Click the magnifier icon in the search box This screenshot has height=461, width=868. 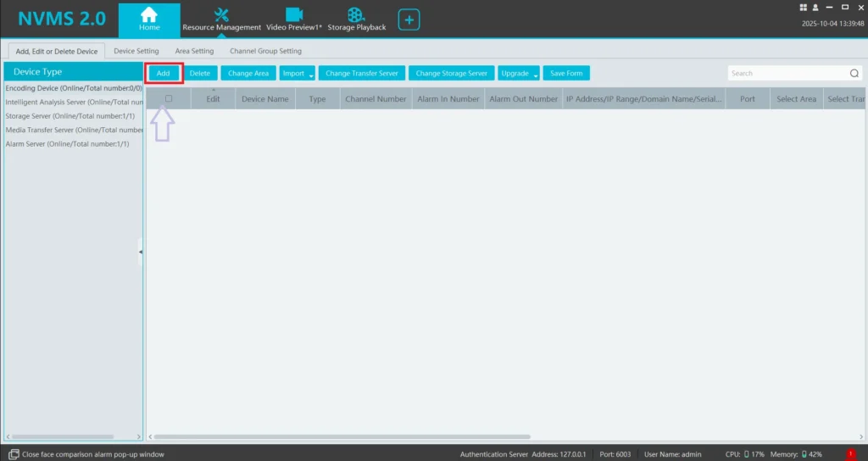[854, 74]
